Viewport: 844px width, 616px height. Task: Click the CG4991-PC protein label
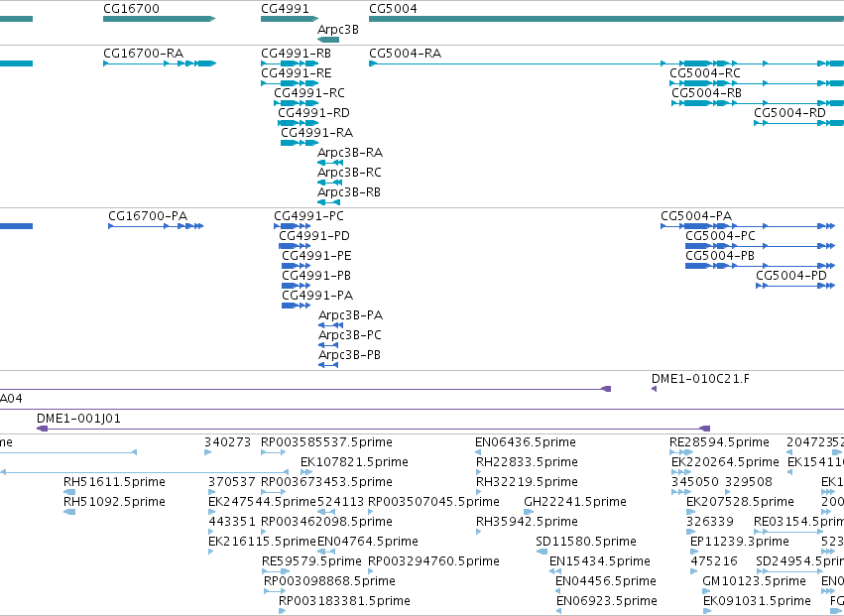point(309,216)
